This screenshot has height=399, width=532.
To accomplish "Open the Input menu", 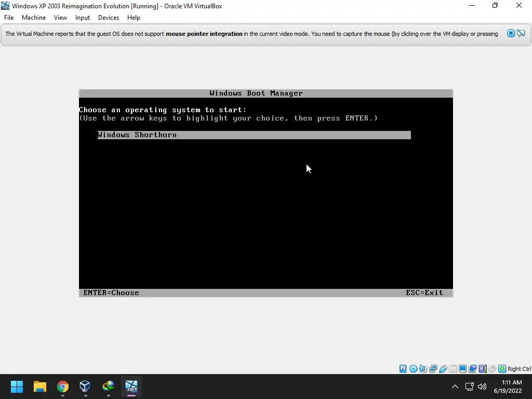I will (x=83, y=18).
